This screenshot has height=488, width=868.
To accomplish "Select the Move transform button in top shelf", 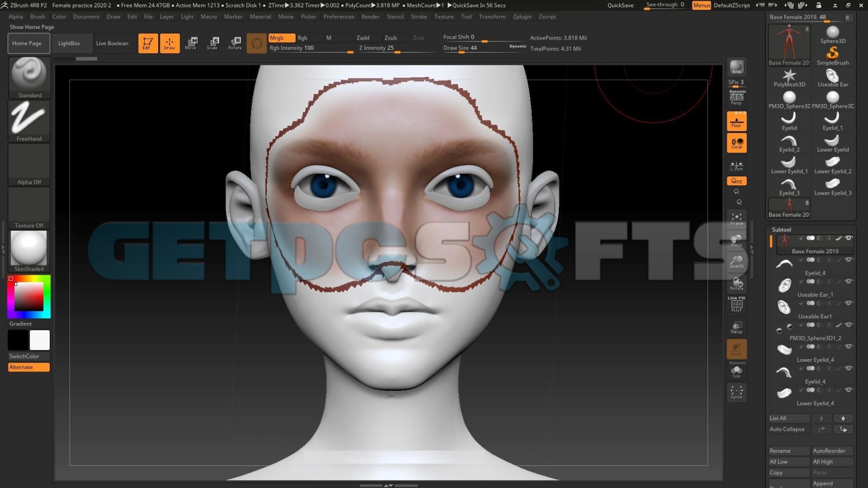I will click(191, 43).
